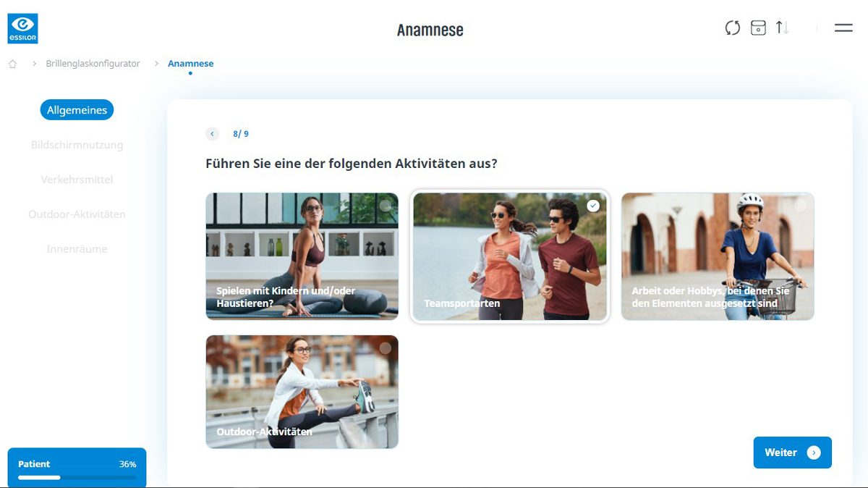Viewport: 868px width, 488px height.
Task: Click the up-down sort arrows icon
Action: 782,28
